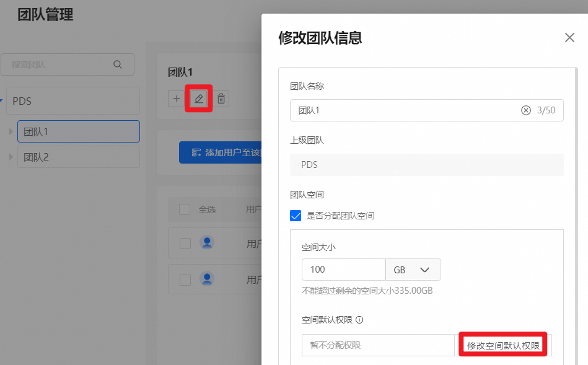The width and height of the screenshot is (588, 365).
Task: Click the 团队名称 label
Action: (x=307, y=86)
